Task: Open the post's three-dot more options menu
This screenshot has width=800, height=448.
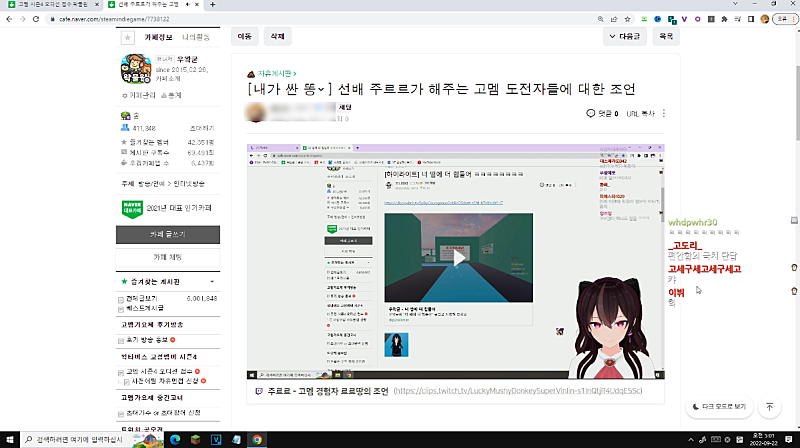Action: (x=664, y=114)
